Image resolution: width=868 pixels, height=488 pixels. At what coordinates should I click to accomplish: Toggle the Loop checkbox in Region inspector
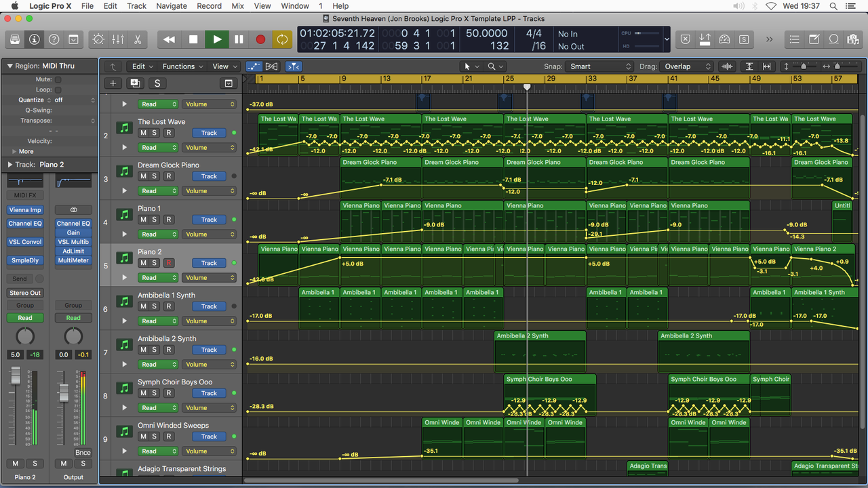pyautogui.click(x=58, y=89)
